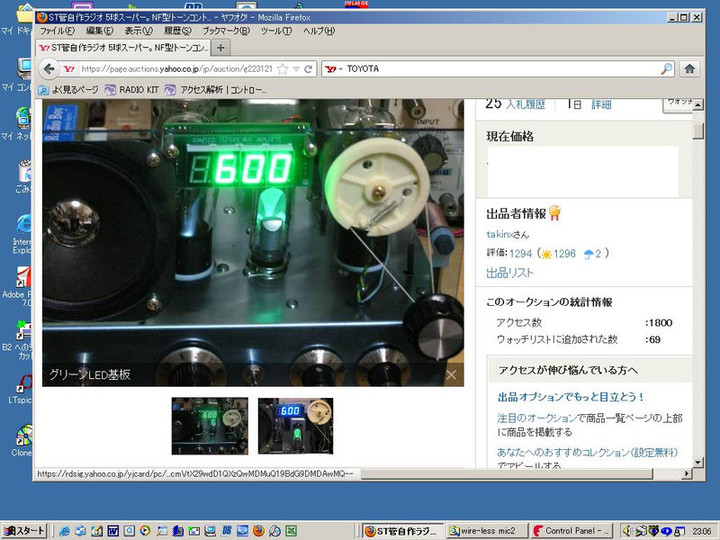The width and height of the screenshot is (720, 540).
Task: Open the URL history dropdown arrow
Action: click(297, 69)
